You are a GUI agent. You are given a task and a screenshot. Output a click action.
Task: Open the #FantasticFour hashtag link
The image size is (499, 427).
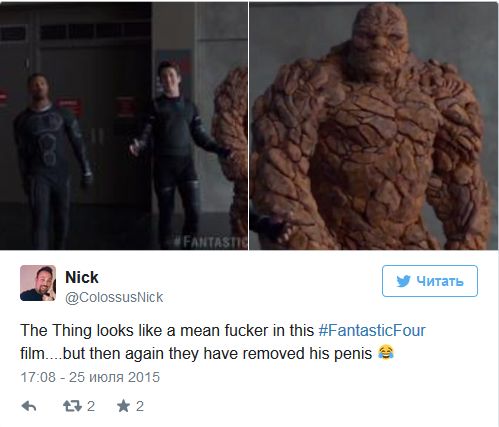tap(372, 330)
